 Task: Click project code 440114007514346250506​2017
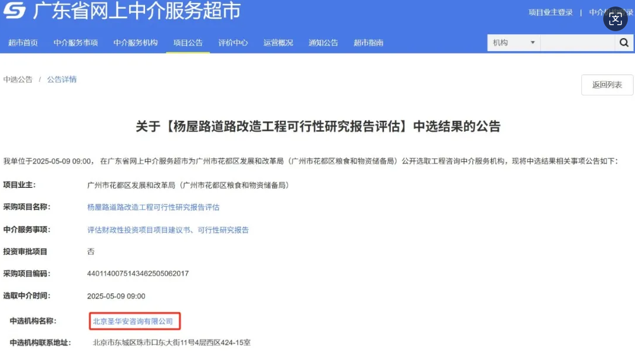point(138,274)
